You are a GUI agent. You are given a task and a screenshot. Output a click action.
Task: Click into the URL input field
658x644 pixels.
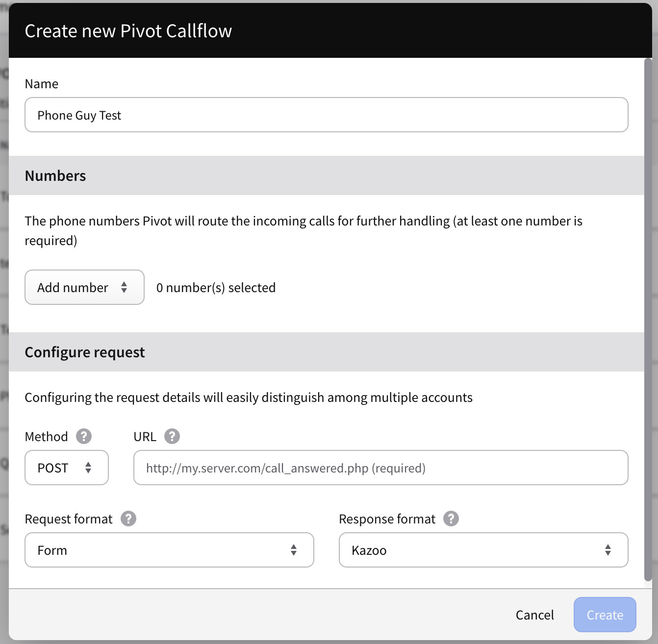pyautogui.click(x=380, y=468)
